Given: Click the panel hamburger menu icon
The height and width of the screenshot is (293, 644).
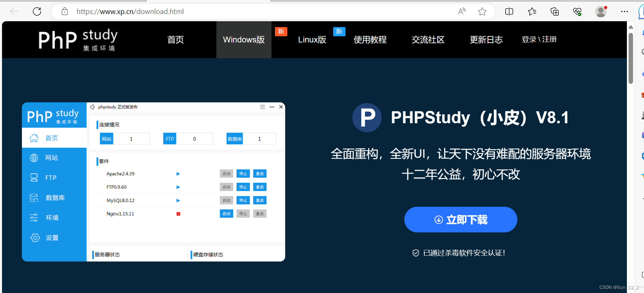Looking at the screenshot, I should [x=262, y=107].
